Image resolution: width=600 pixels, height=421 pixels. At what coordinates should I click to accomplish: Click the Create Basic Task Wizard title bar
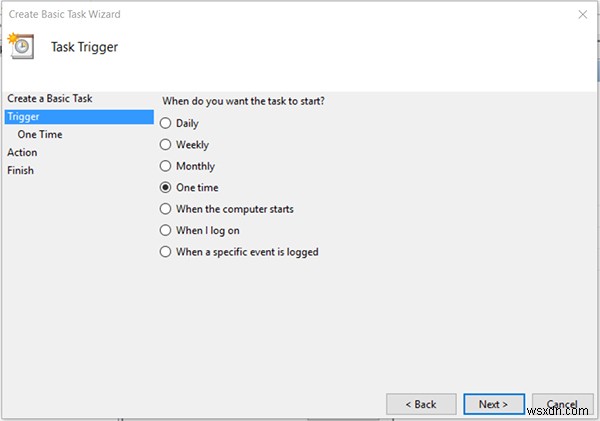click(250, 14)
